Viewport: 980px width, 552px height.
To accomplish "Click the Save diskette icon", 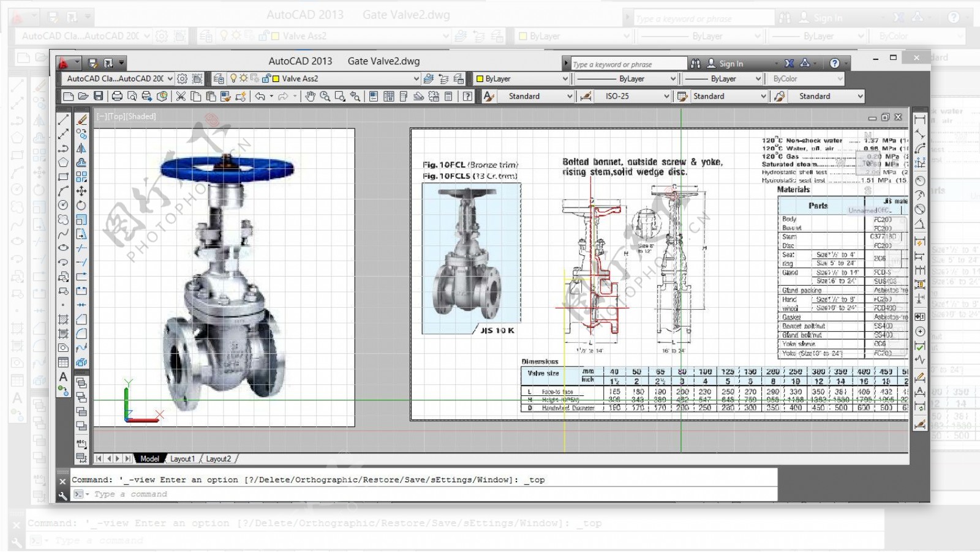I will [x=98, y=96].
